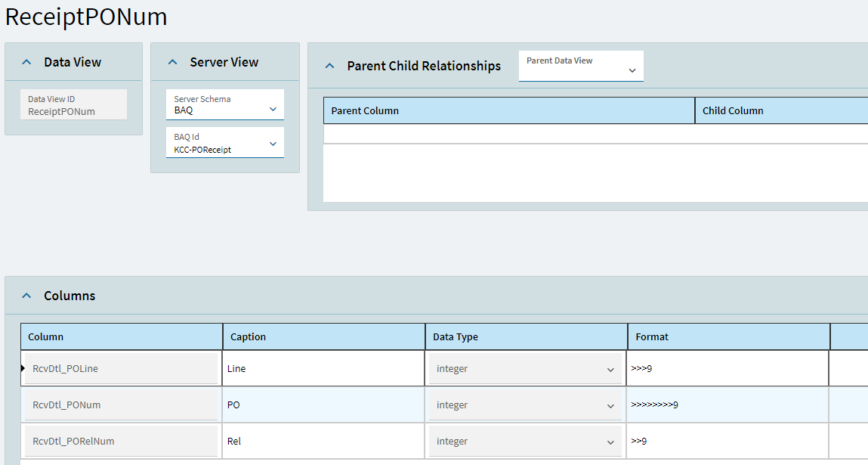Viewport: 868px width, 465px height.
Task: Click the Parent Column header
Action: [508, 111]
